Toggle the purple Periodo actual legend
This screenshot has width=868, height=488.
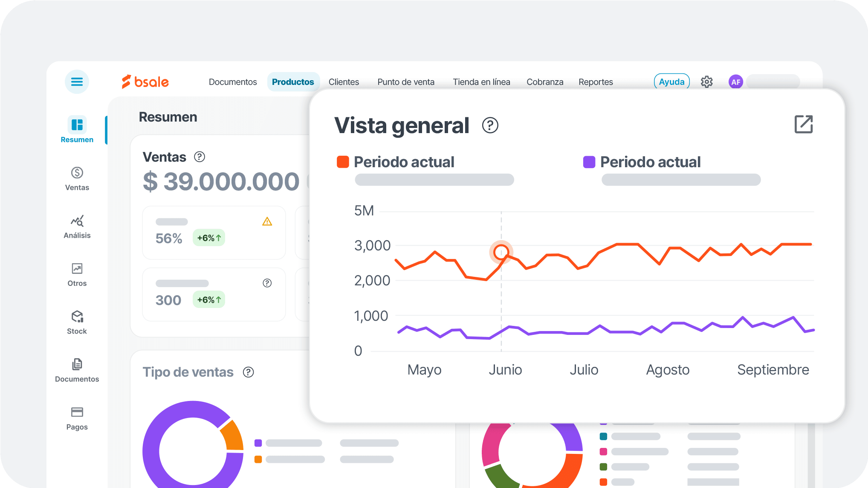point(589,161)
